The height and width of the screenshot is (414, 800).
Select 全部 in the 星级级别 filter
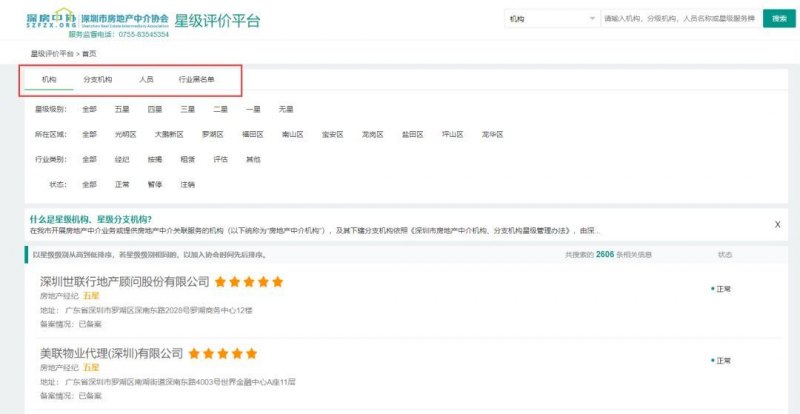(x=89, y=109)
